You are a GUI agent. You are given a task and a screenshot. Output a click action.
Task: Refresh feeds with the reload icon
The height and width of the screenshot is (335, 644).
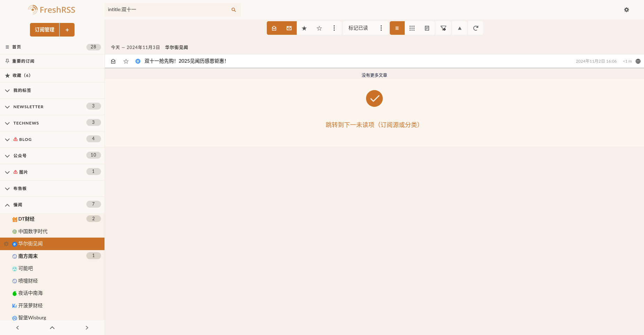pos(475,28)
